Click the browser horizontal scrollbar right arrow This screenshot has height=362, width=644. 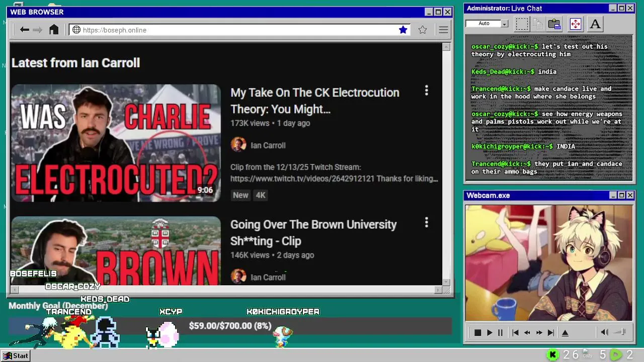[438, 290]
